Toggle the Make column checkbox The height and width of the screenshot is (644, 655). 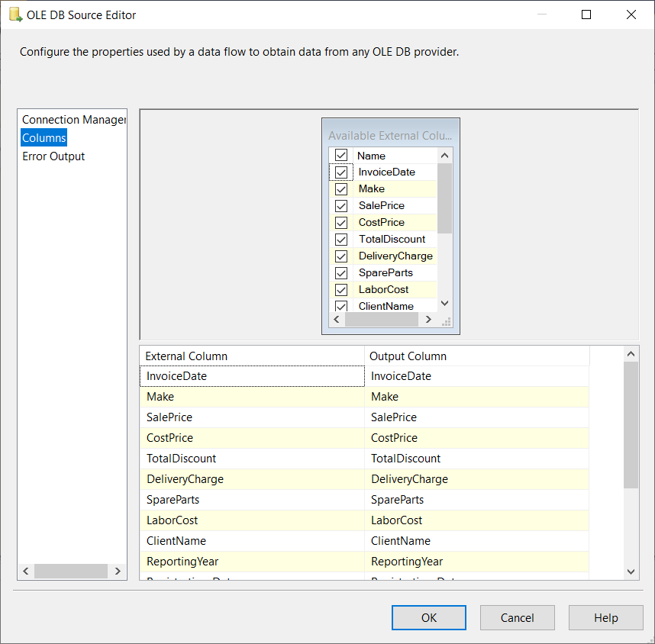click(x=340, y=188)
